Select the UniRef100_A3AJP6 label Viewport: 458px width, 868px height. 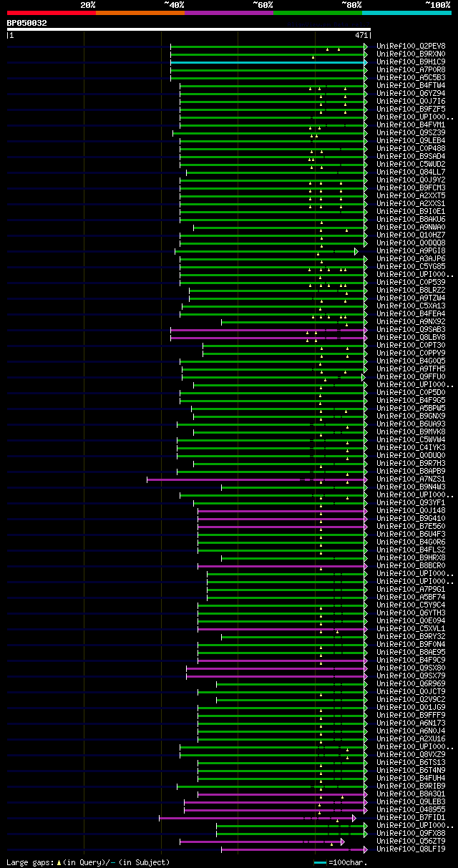click(411, 259)
